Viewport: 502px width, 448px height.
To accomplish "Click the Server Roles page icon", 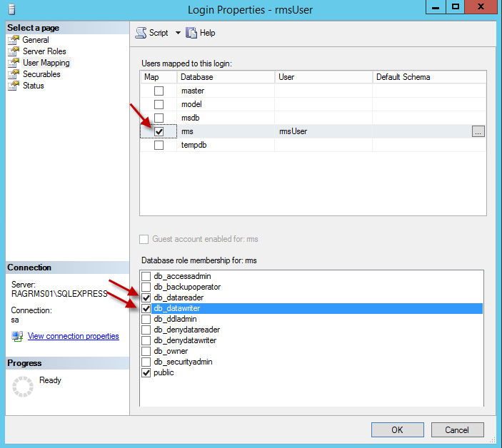I will (x=14, y=51).
